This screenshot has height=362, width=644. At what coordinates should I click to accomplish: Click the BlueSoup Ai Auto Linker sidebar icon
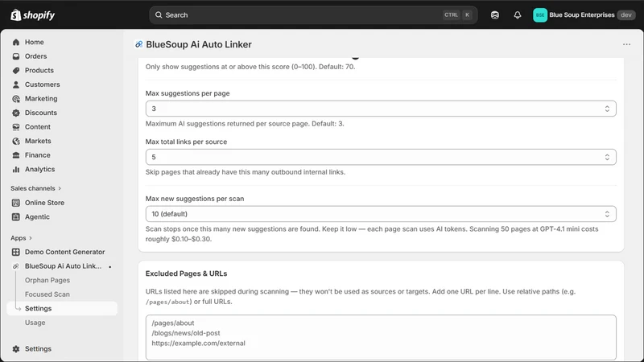pyautogui.click(x=16, y=266)
